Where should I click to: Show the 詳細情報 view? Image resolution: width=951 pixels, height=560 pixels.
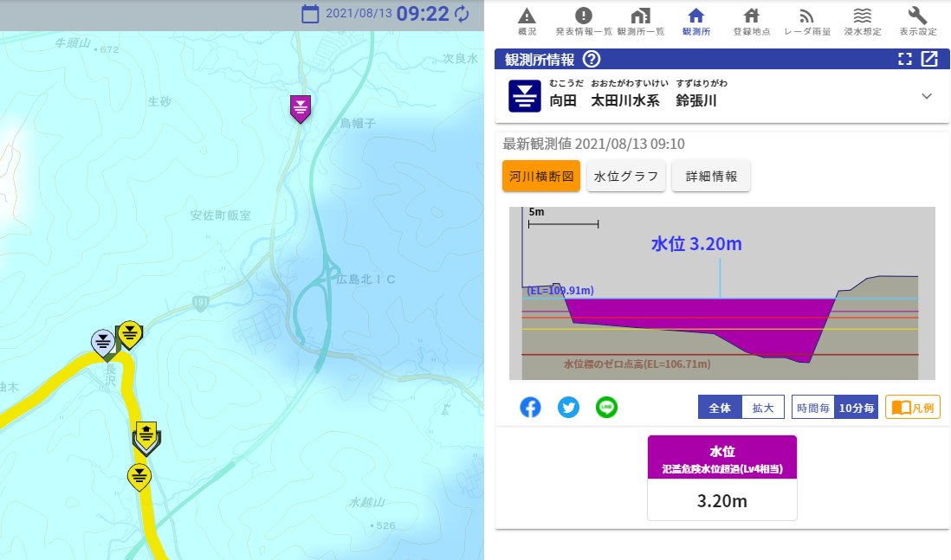click(x=711, y=177)
